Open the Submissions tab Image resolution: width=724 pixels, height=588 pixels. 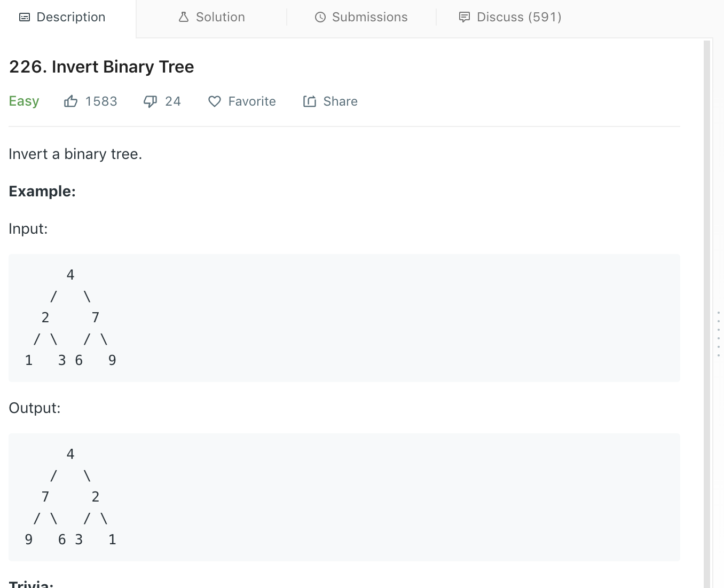click(x=361, y=17)
